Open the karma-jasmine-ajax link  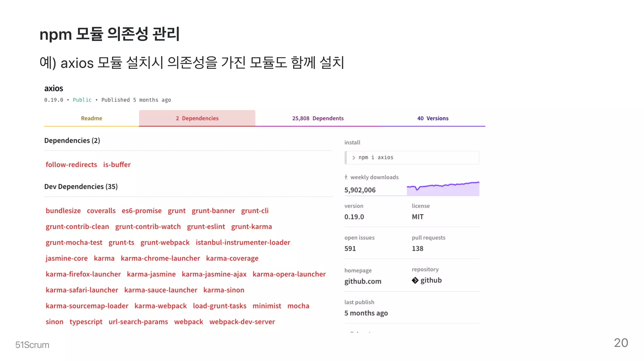point(214,274)
